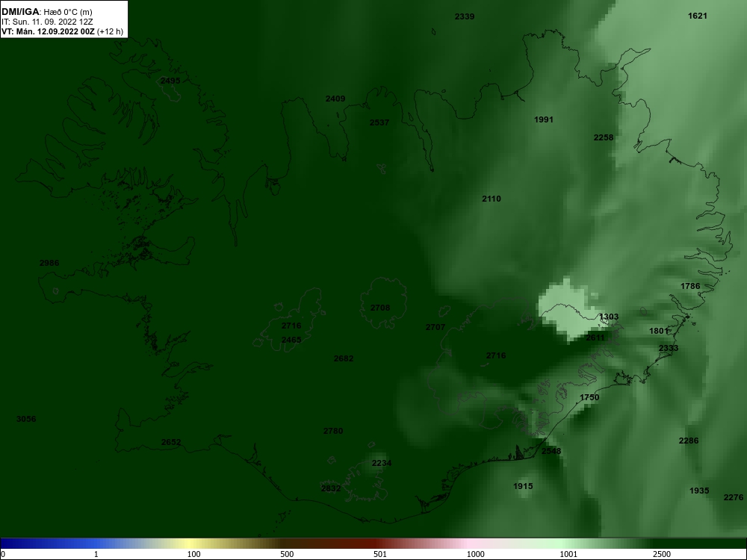Click the 2548 height value
747x560 pixels.
(551, 451)
